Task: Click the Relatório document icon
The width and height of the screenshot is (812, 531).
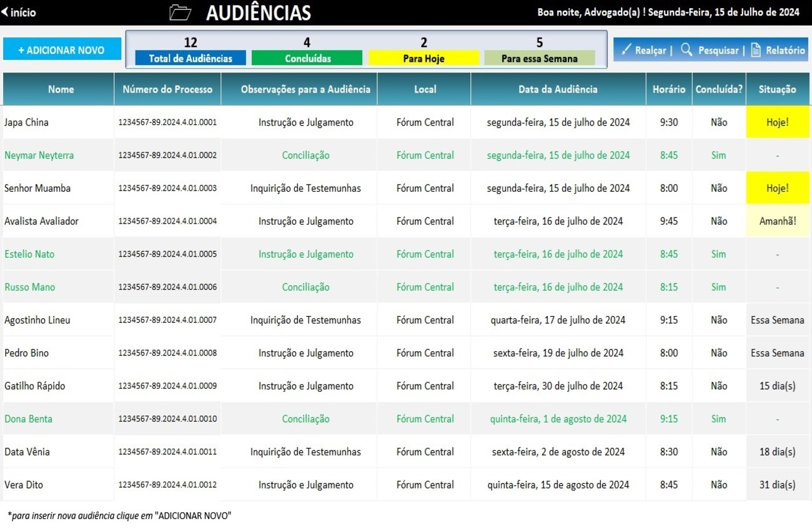Action: click(x=756, y=50)
